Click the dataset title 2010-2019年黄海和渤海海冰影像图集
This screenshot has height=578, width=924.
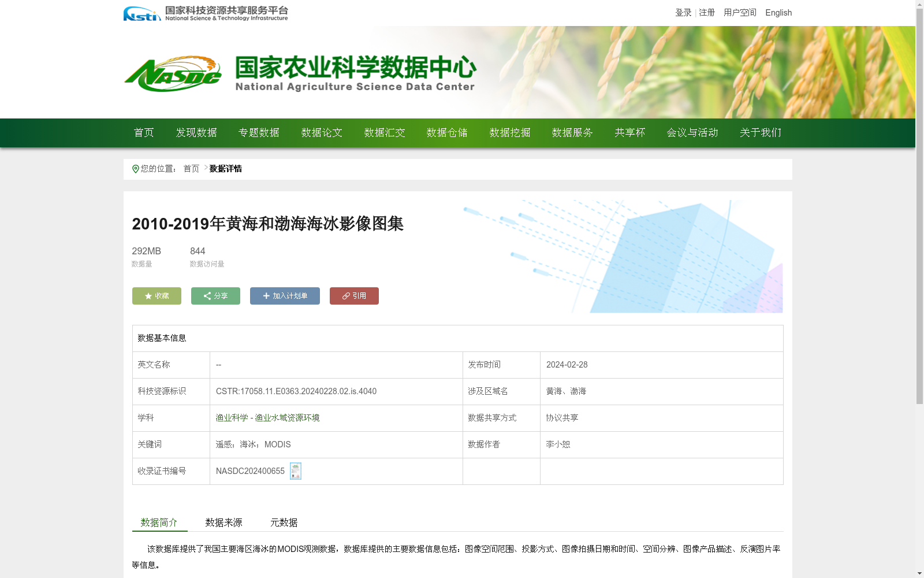click(267, 224)
